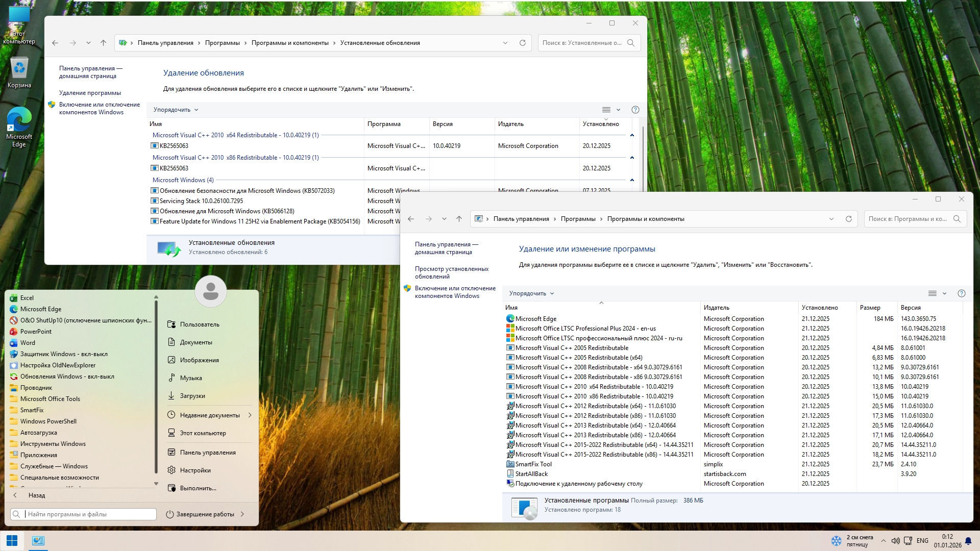980x551 pixels.
Task: Open Панель управления from Start menu
Action: pyautogui.click(x=207, y=453)
